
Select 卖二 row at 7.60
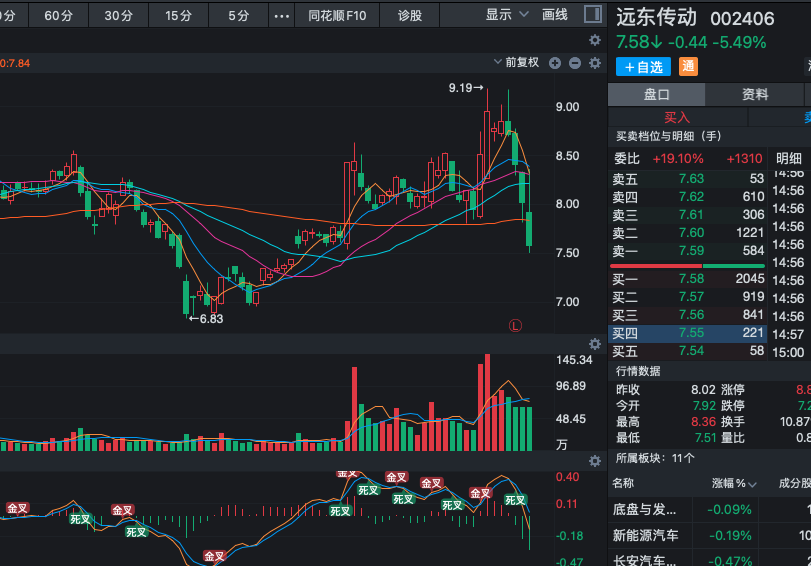pos(688,233)
